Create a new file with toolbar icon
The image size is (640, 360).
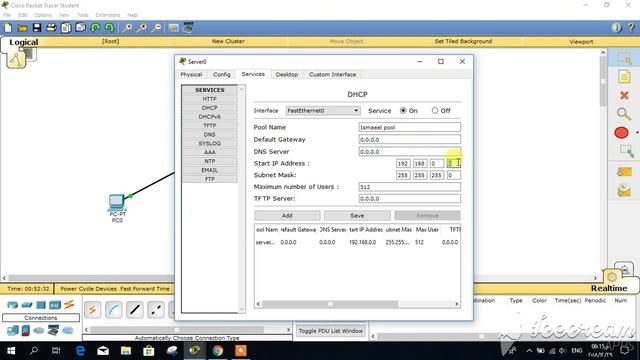[x=8, y=28]
